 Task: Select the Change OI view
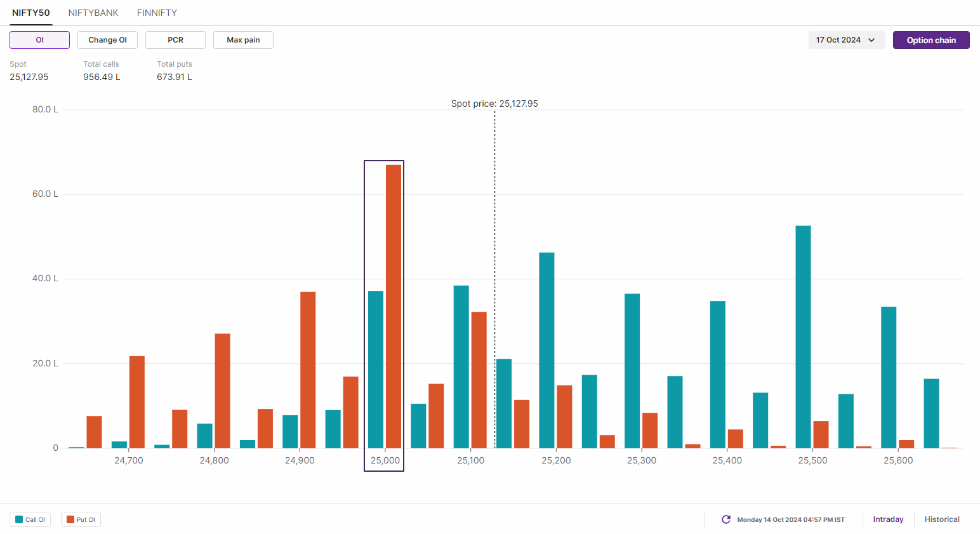[x=107, y=40]
